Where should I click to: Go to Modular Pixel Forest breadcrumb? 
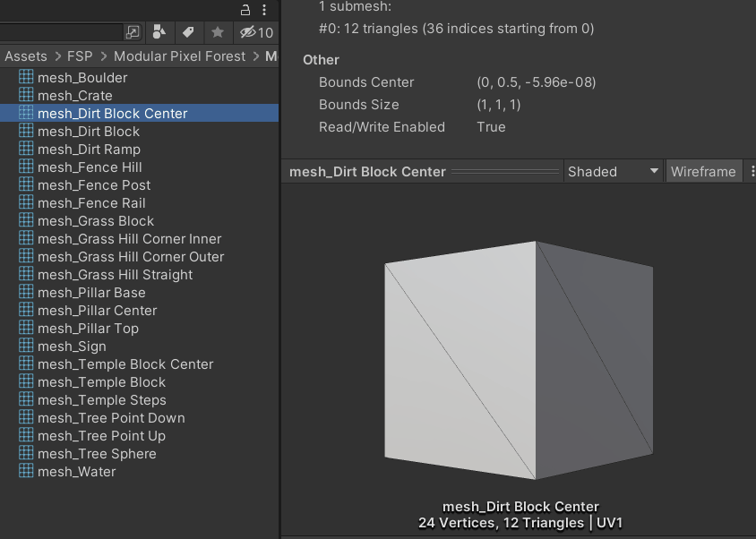tap(179, 56)
